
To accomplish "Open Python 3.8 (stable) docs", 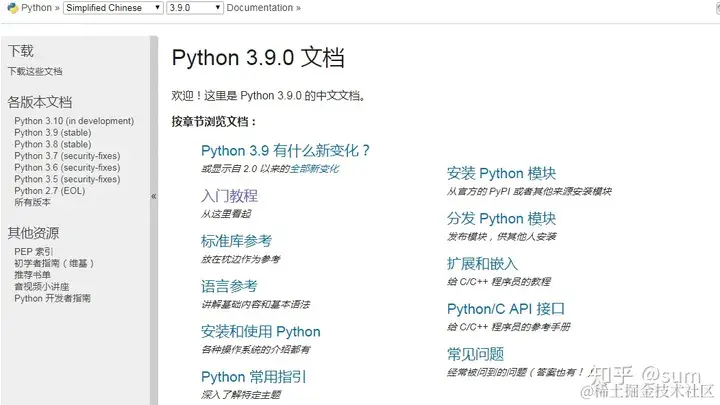I will pos(53,144).
